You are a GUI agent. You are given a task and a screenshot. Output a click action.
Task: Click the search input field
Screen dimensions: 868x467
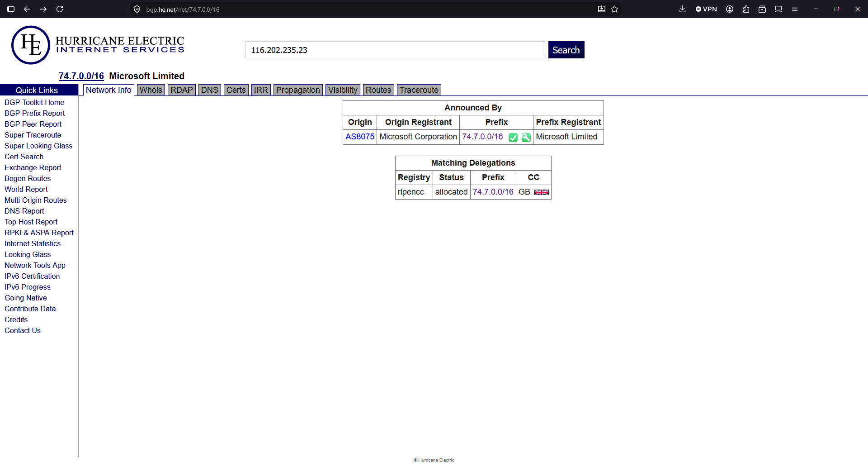(396, 50)
